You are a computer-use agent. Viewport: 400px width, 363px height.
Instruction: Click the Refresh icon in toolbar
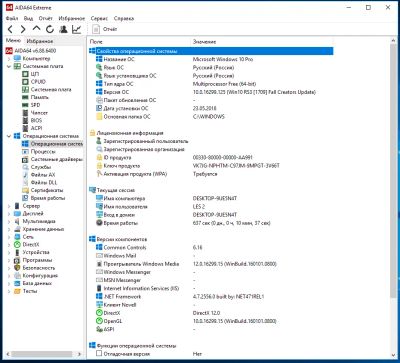[50, 29]
